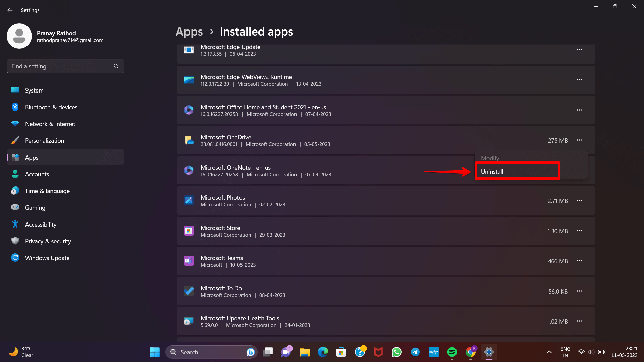Click the Microsoft Office Home and Student icon
The height and width of the screenshot is (362, 644).
click(189, 110)
